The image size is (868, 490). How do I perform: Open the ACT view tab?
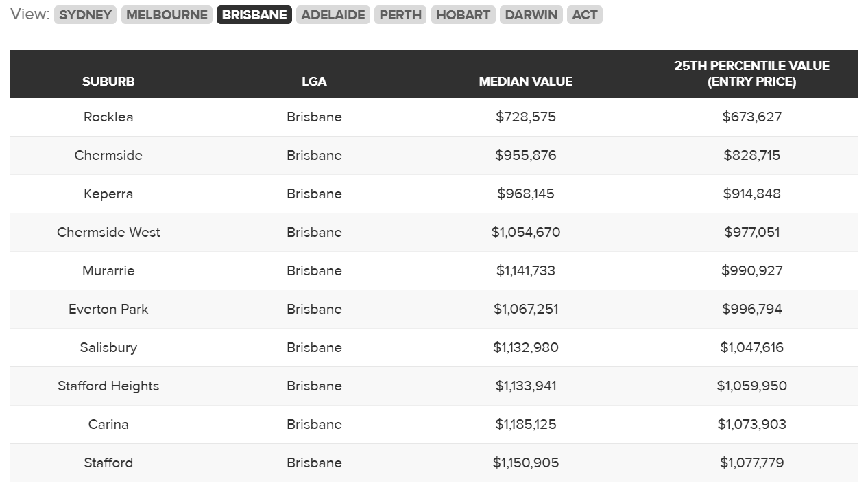click(x=585, y=15)
